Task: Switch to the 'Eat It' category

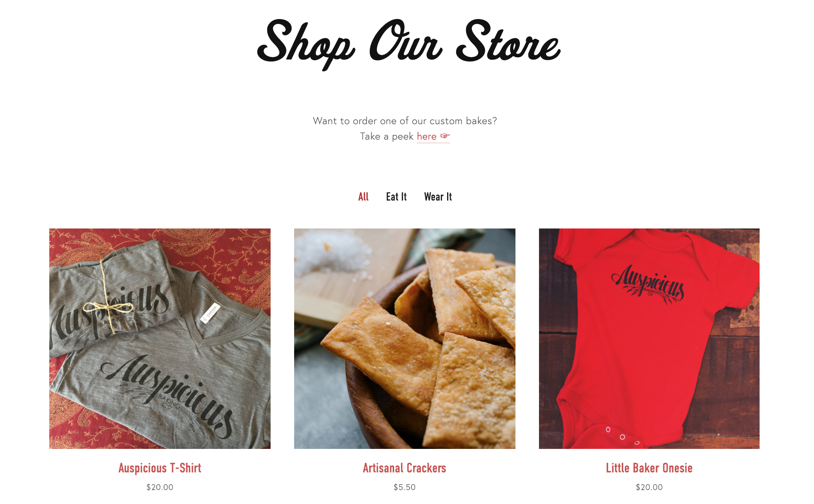Action: [396, 197]
